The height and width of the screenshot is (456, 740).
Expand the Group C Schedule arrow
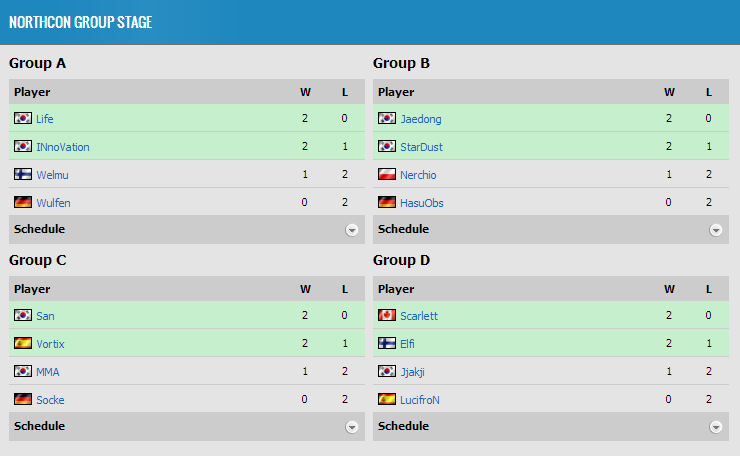(352, 427)
